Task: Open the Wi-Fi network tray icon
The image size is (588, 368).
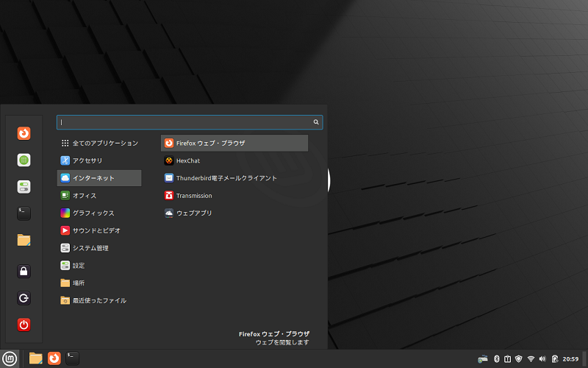Action: [x=531, y=359]
